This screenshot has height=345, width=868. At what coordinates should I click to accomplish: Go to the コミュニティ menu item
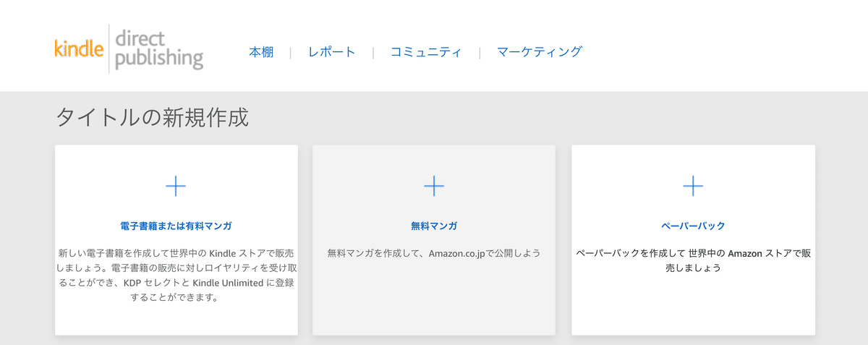pos(425,52)
